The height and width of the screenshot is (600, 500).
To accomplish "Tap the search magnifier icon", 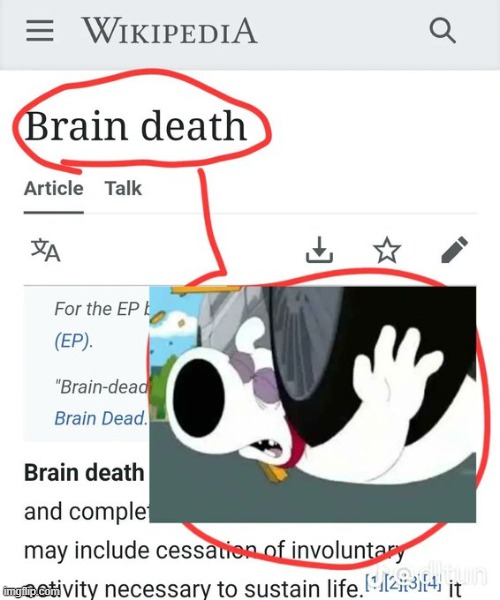I will [442, 31].
